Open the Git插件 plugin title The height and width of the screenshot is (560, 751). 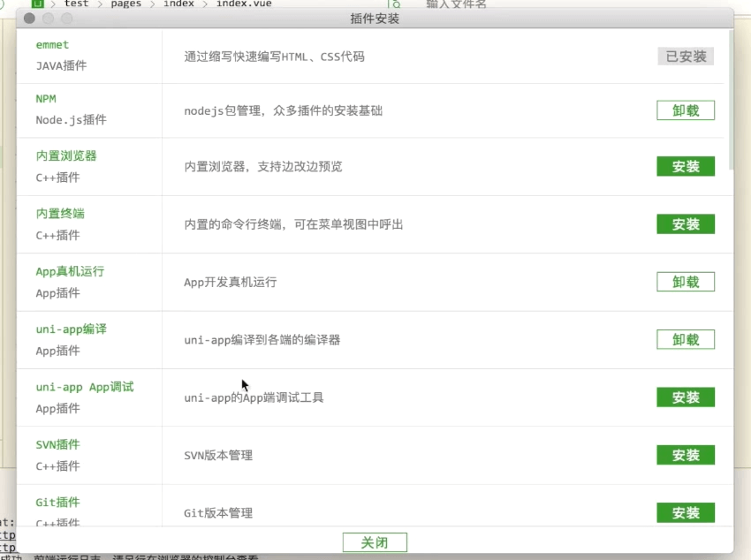point(57,502)
